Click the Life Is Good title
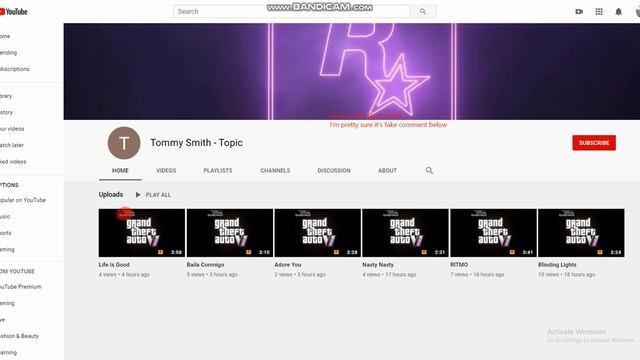Screen dimensions: 640x360 click(x=114, y=264)
